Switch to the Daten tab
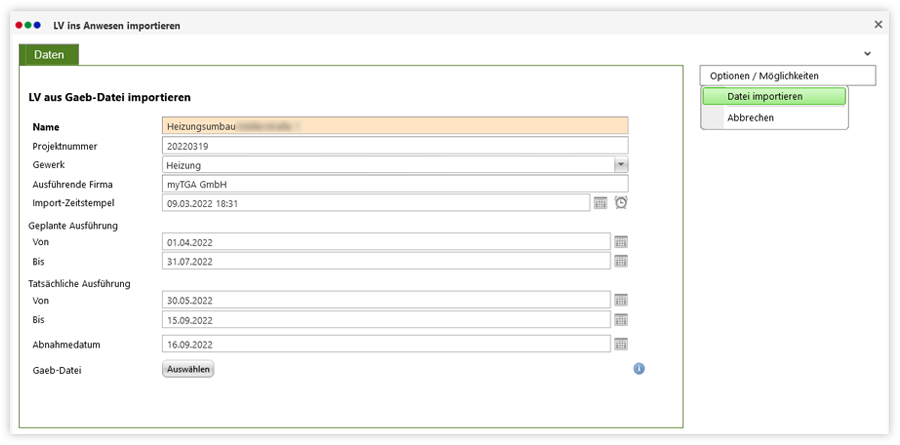 coord(49,55)
